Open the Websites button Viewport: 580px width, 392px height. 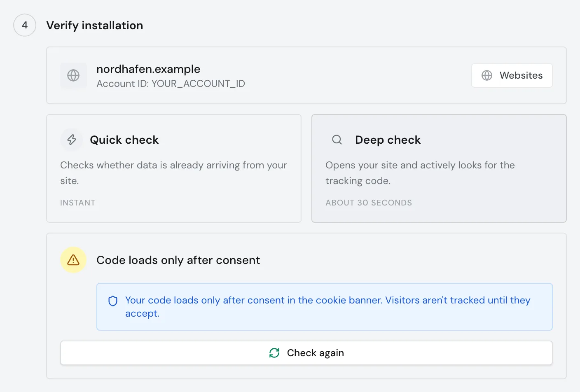512,75
